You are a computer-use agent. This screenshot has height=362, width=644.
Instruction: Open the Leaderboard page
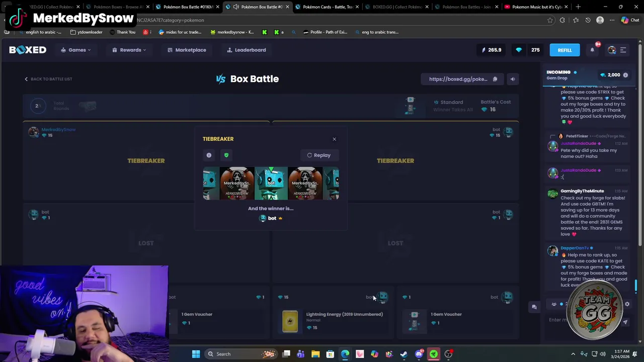[x=247, y=50]
